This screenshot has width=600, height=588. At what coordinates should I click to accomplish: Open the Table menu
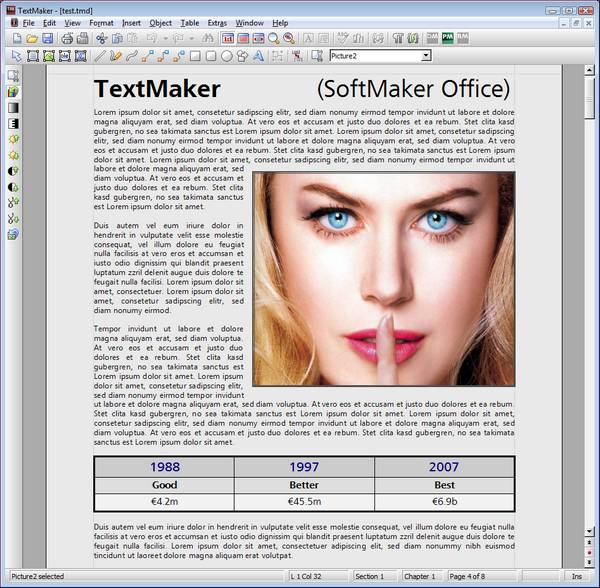pyautogui.click(x=189, y=22)
